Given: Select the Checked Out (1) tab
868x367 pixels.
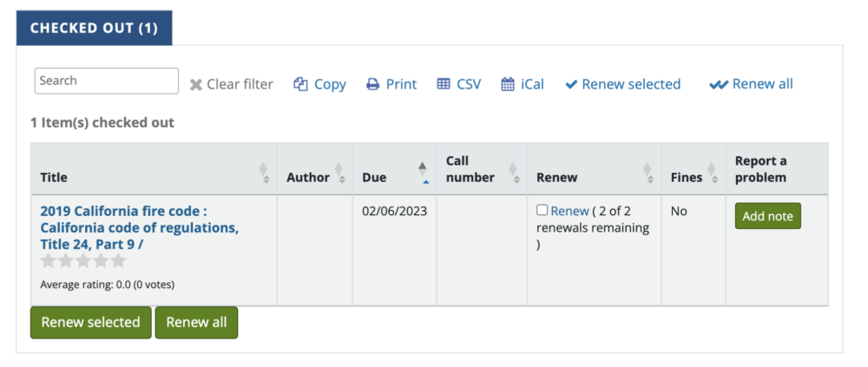Looking at the screenshot, I should (94, 29).
